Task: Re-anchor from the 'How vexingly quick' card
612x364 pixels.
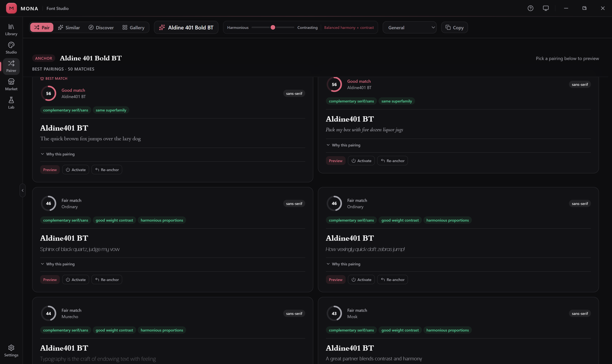Action: (392, 280)
